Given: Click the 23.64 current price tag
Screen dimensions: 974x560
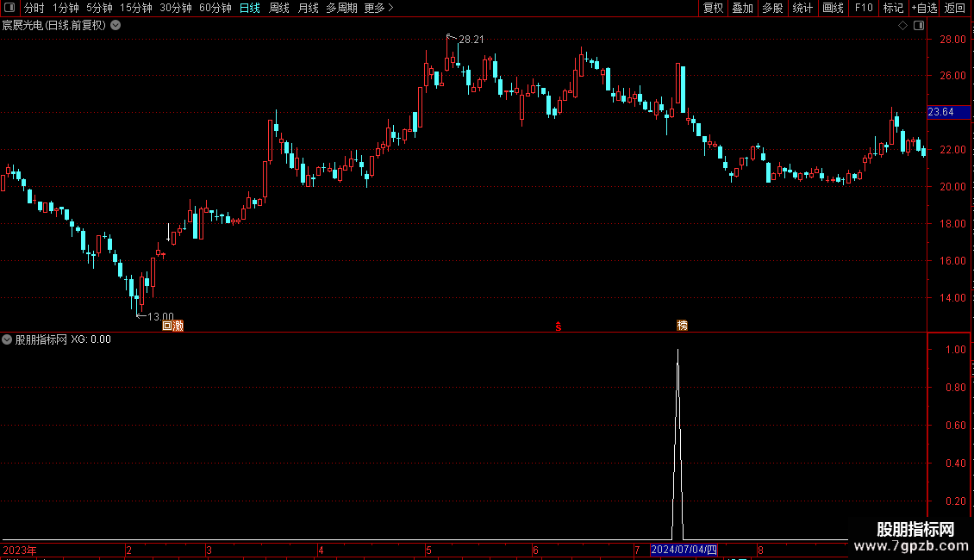Looking at the screenshot, I should (x=948, y=112).
